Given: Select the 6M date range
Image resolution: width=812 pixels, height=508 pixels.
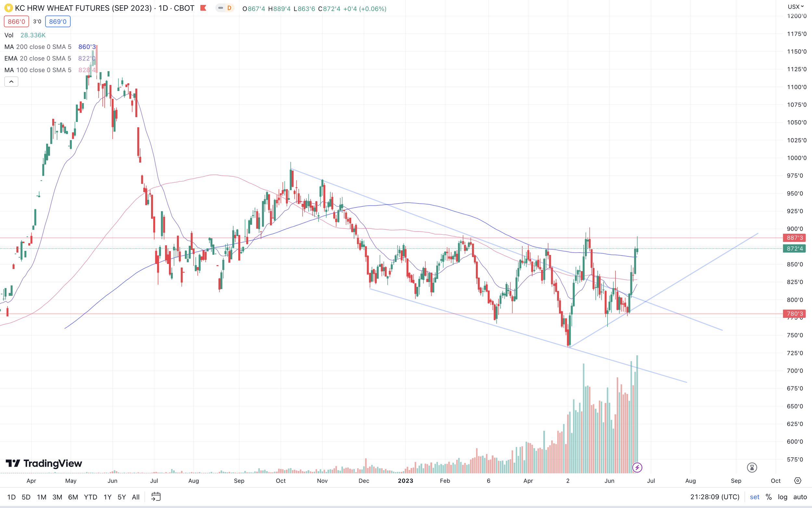Looking at the screenshot, I should 73,497.
